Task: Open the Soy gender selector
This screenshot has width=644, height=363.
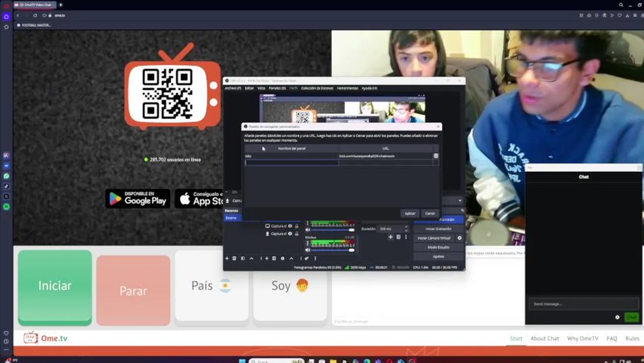Action: coord(290,286)
